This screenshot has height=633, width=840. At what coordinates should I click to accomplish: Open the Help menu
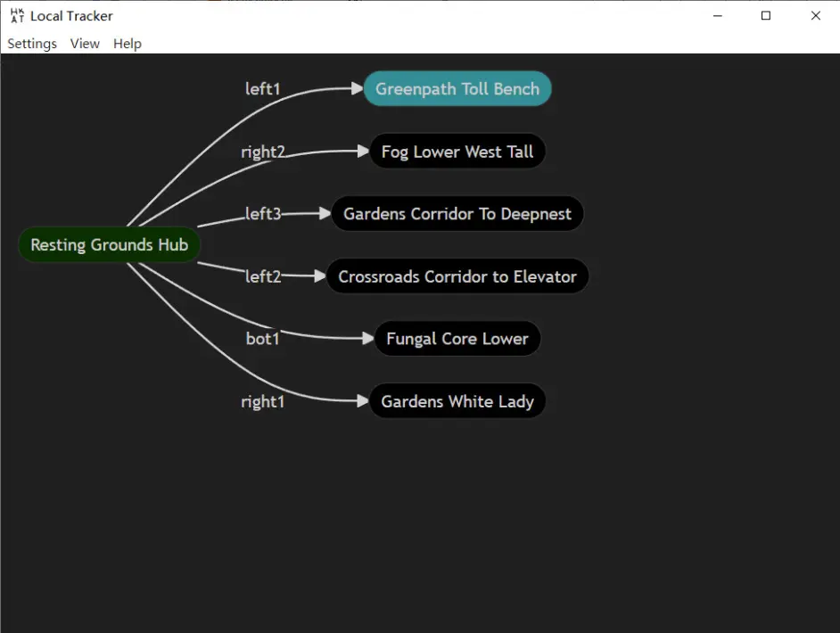127,44
